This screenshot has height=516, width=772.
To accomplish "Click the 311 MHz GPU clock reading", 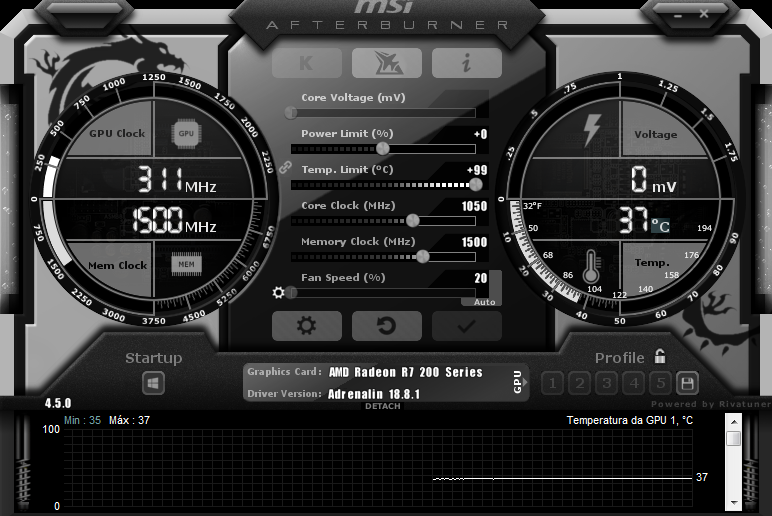I will pyautogui.click(x=176, y=179).
